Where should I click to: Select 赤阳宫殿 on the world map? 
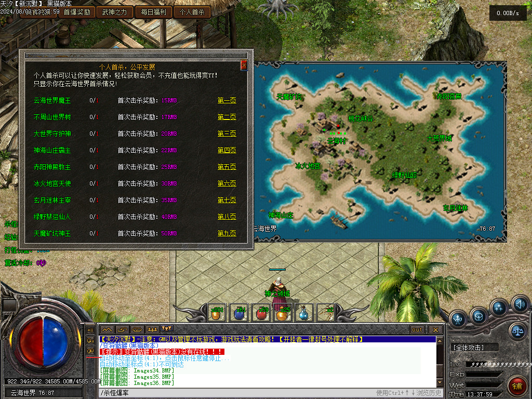(x=449, y=96)
